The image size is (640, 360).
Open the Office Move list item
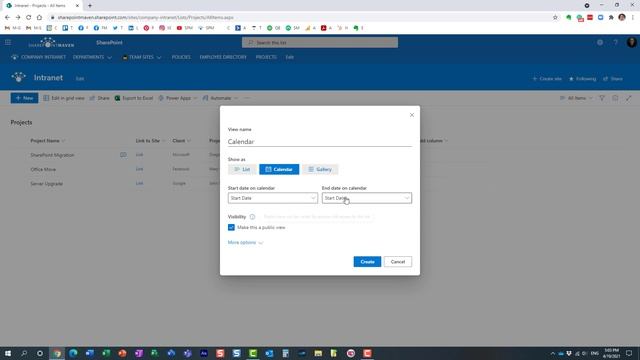tap(43, 169)
